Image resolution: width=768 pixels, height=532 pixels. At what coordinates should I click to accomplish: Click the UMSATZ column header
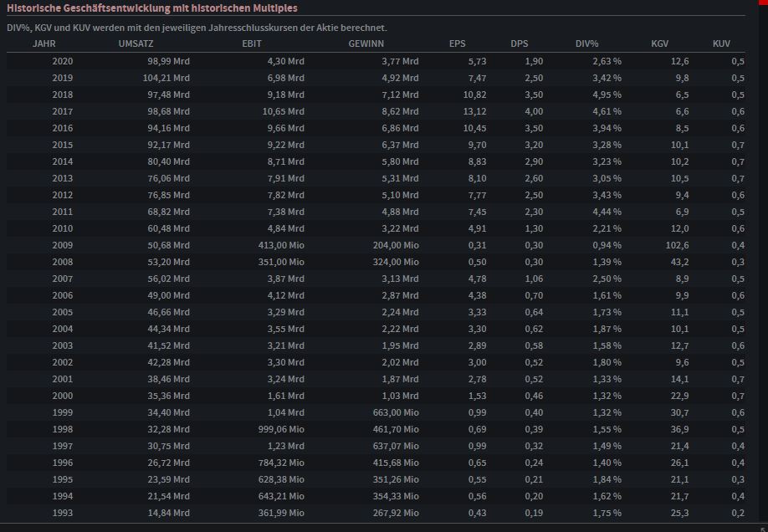[x=136, y=43]
